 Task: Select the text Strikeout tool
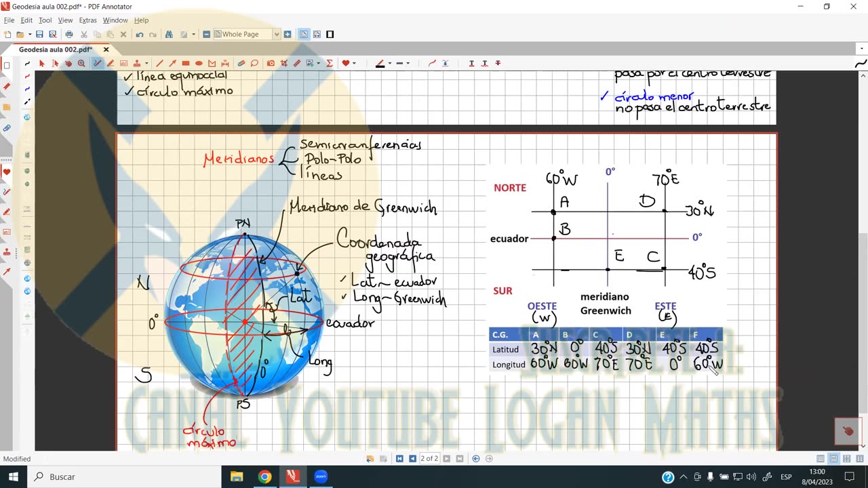click(x=498, y=63)
